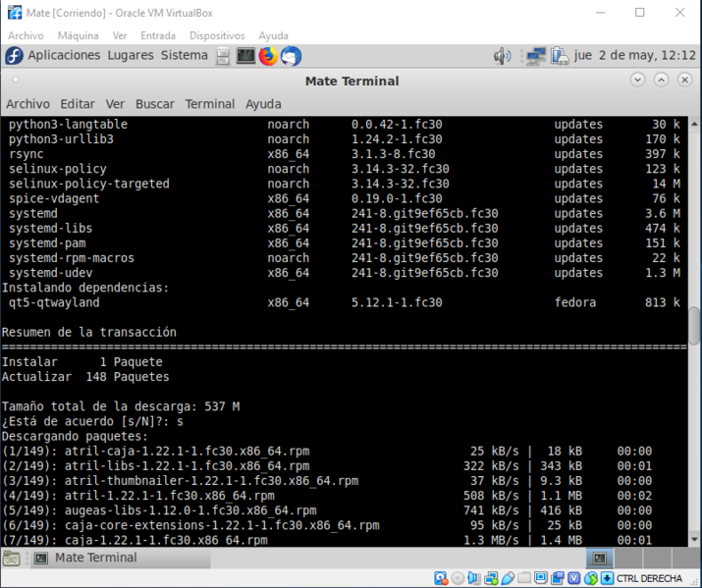Click VirtualBox hard disk activity icon
The height and width of the screenshot is (588, 702).
click(441, 578)
